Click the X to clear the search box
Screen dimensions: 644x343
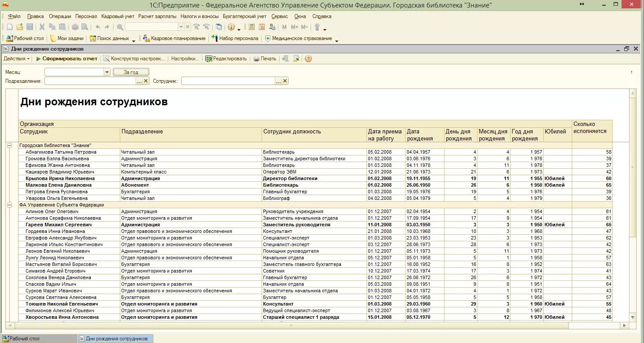(188, 27)
